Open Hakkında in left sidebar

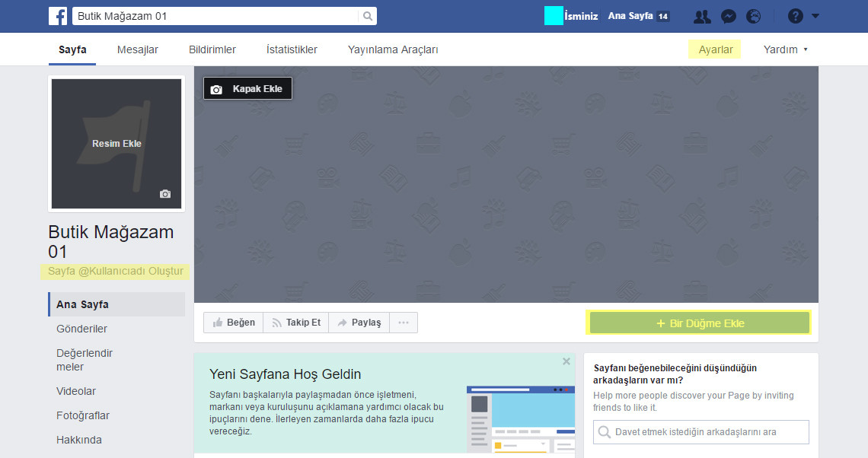79,440
